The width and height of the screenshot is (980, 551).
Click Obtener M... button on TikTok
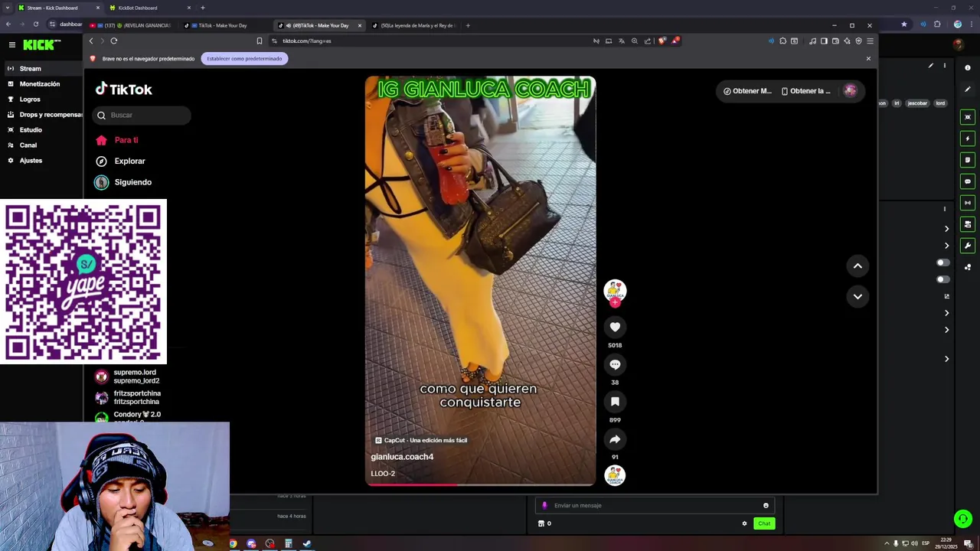[748, 91]
